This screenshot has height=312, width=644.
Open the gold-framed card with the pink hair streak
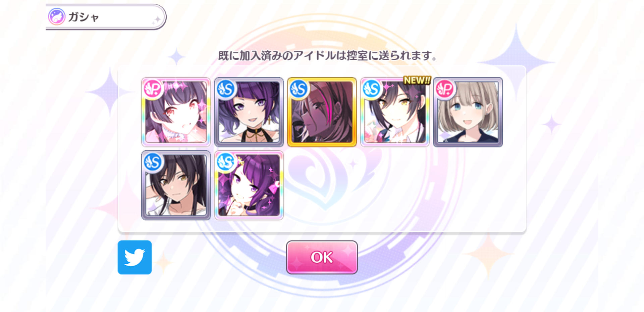point(322,112)
